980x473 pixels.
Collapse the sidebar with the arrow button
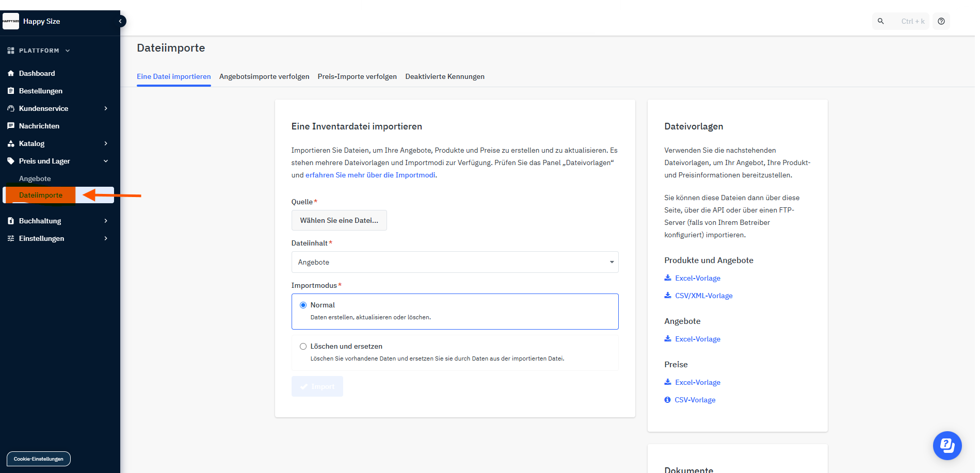[120, 21]
